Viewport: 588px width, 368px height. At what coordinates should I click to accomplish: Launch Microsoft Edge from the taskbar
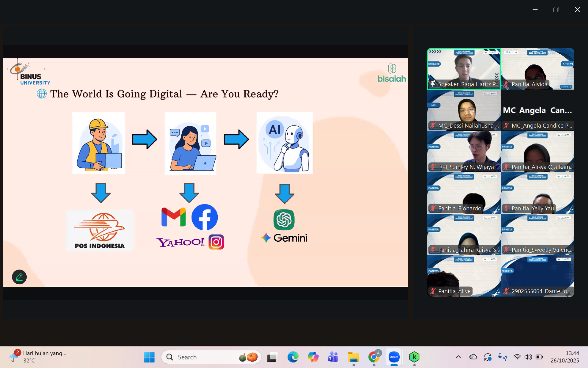pos(293,357)
